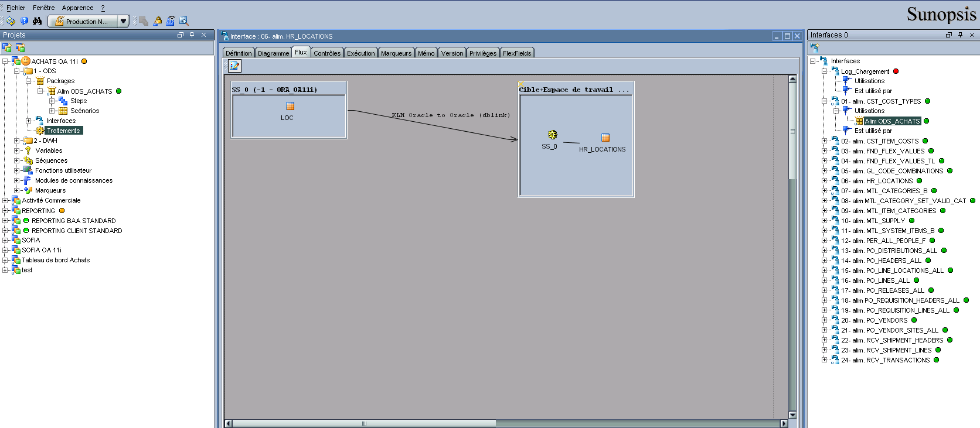Select 13- alim. PO_DISTRIBUTIONS_ALL interface
Image resolution: width=980 pixels, height=428 pixels.
pos(889,251)
